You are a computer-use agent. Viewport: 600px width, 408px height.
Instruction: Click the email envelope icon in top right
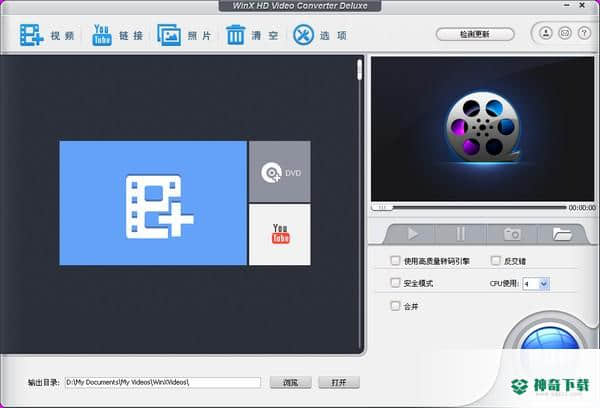pos(565,33)
